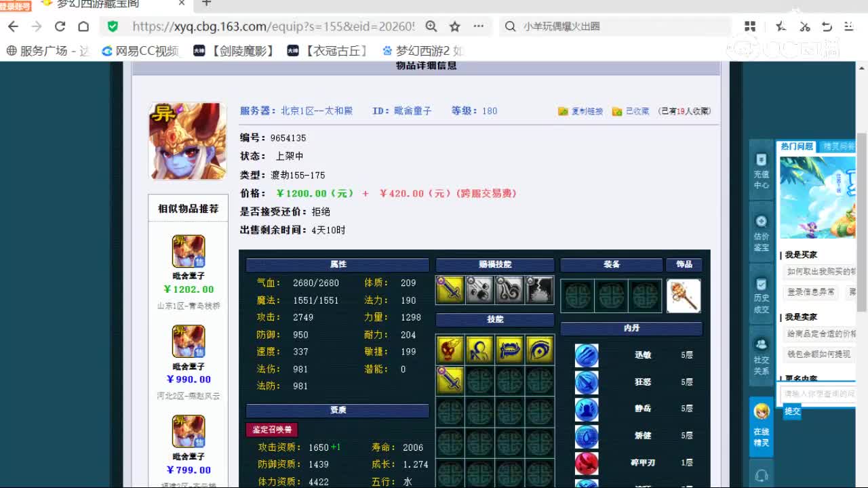
Task: Click the red 碎甲刃 inner pill icon
Action: pyautogui.click(x=587, y=463)
